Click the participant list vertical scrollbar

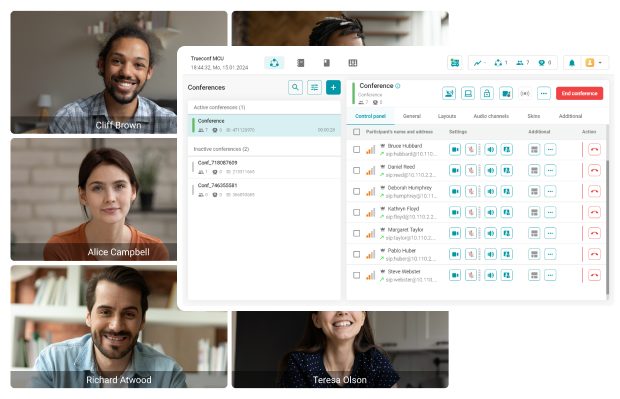point(607,227)
